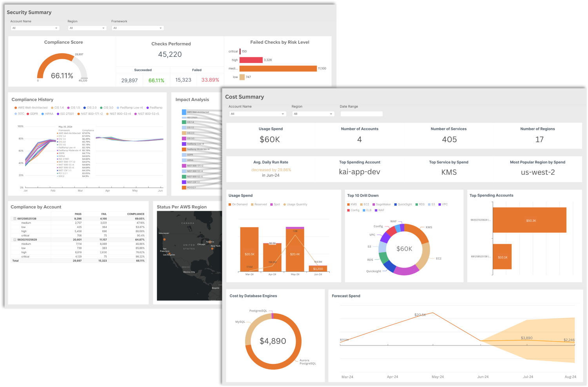The image size is (588, 387).
Task: Click the EC2 legend marker in Top 10 Drill Down
Action: point(361,204)
